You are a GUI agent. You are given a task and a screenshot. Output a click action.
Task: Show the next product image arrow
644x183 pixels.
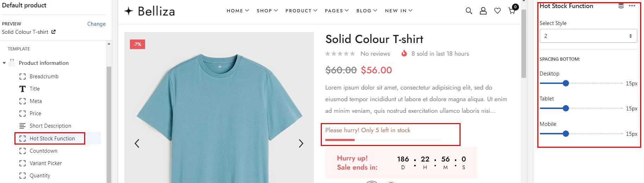pos(301,144)
